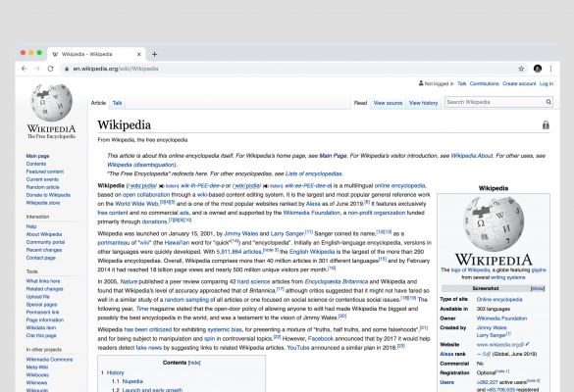Select the View source tab
Image resolution: width=574 pixels, height=392 pixels.
click(x=388, y=103)
